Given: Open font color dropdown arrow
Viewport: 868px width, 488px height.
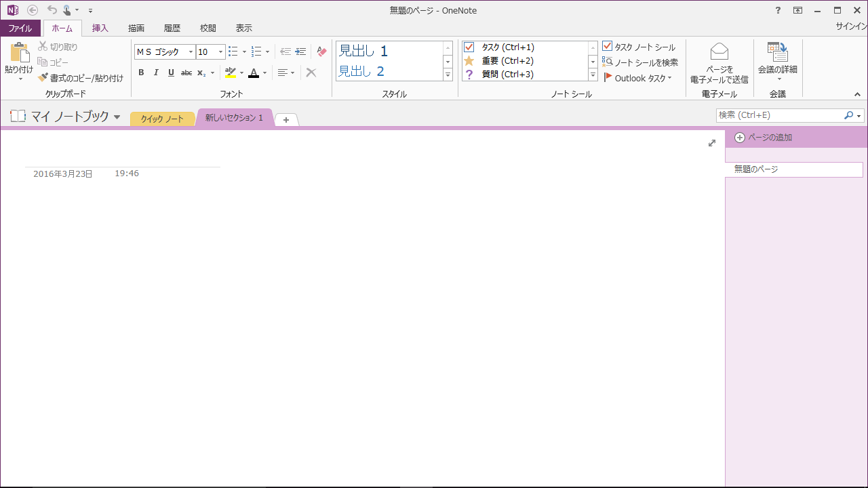Looking at the screenshot, I should click(x=264, y=73).
